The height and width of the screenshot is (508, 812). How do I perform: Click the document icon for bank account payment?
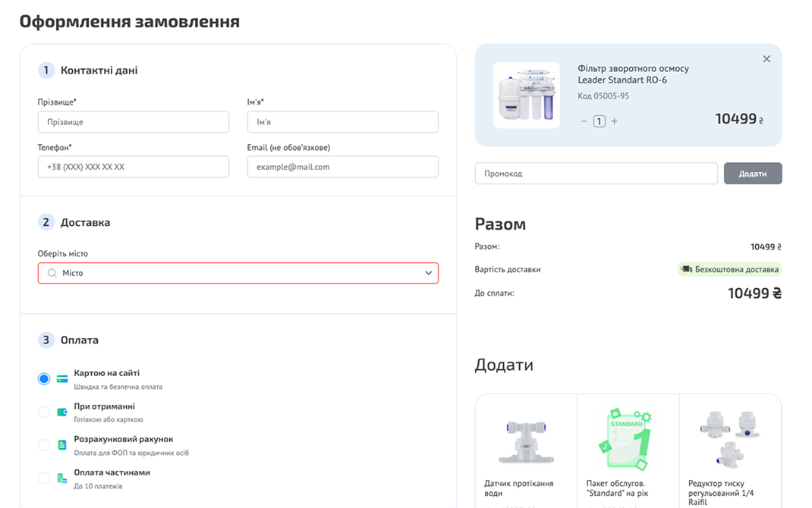pos(62,445)
